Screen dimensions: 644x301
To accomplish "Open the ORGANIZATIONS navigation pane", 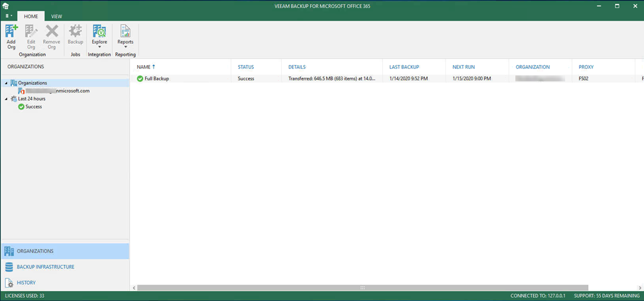I will click(x=65, y=251).
